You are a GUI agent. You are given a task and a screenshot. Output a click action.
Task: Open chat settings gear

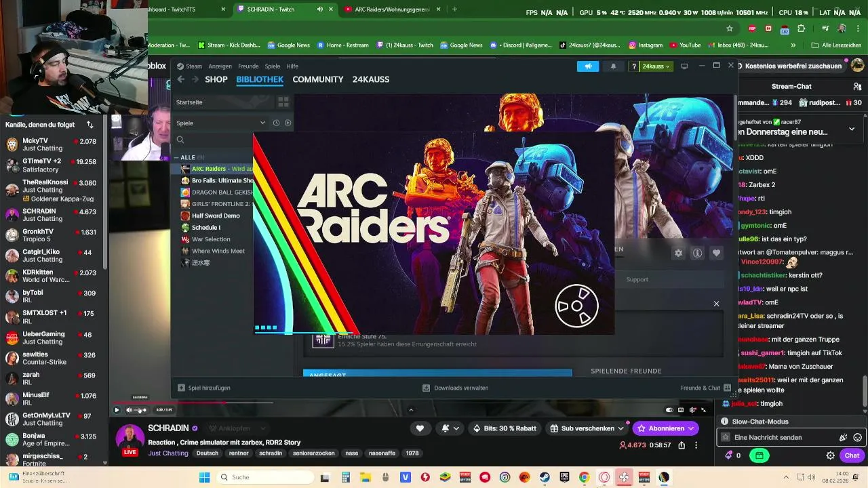[830, 455]
